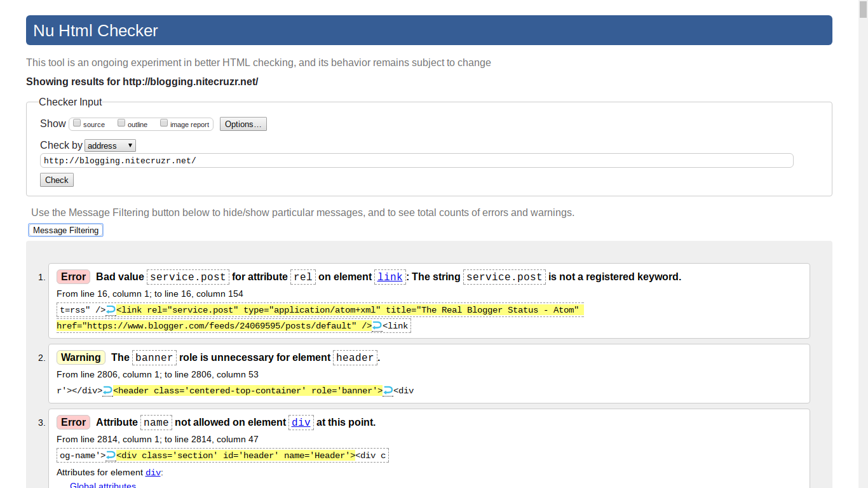Click the Warning badge on message 2

tap(81, 357)
